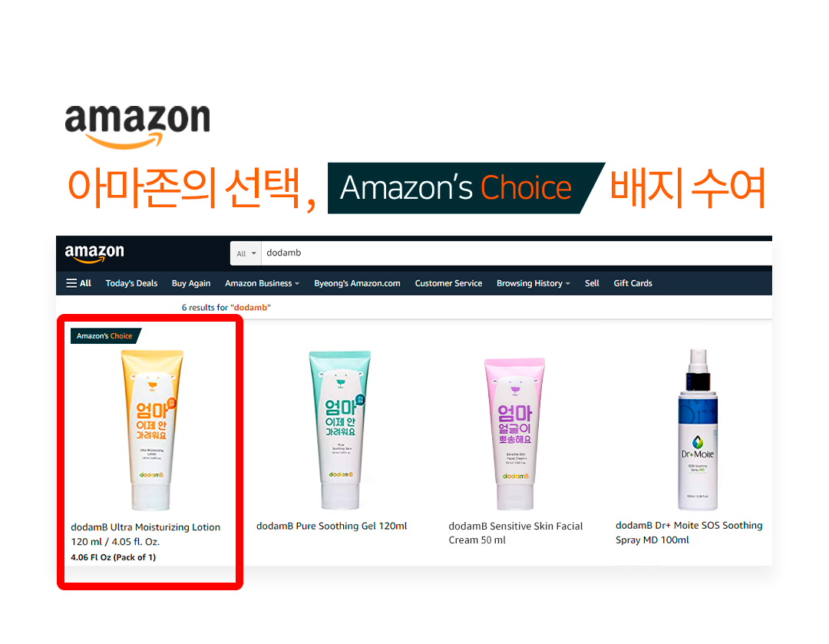Go to Buy Again
Image resolution: width=829 pixels, height=644 pixels.
(x=191, y=283)
